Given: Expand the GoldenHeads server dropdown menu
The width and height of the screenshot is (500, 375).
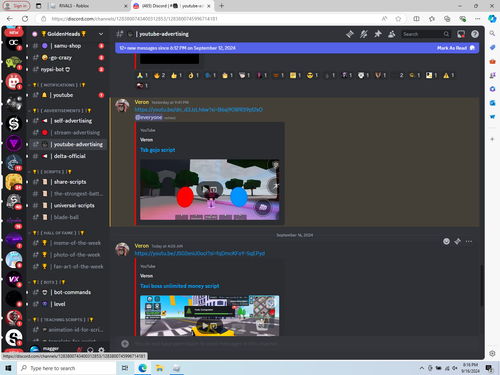Looking at the screenshot, I should [x=101, y=34].
